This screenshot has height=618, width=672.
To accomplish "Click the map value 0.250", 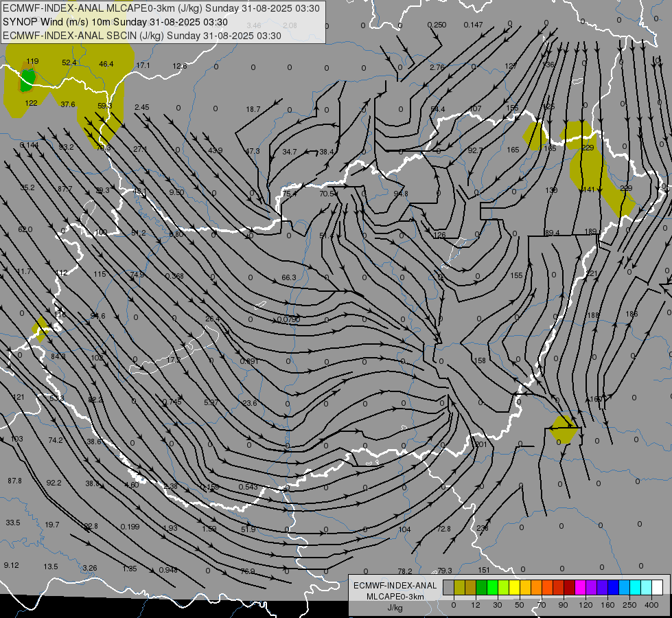I will coord(437,25).
